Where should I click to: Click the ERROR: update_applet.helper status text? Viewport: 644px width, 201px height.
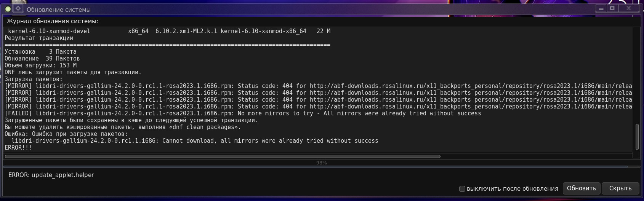51,175
